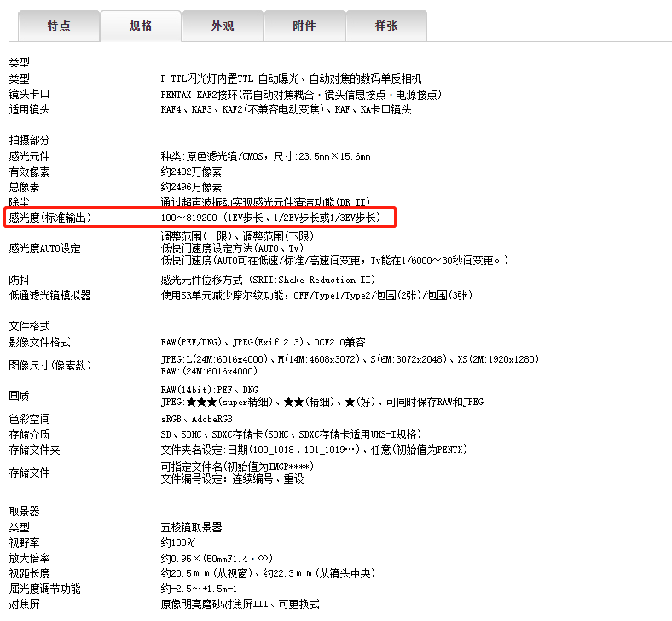Viewport: 672px width, 621px height.
Task: Click the highlighted 感光度(标准输出) label
Action: (x=49, y=218)
